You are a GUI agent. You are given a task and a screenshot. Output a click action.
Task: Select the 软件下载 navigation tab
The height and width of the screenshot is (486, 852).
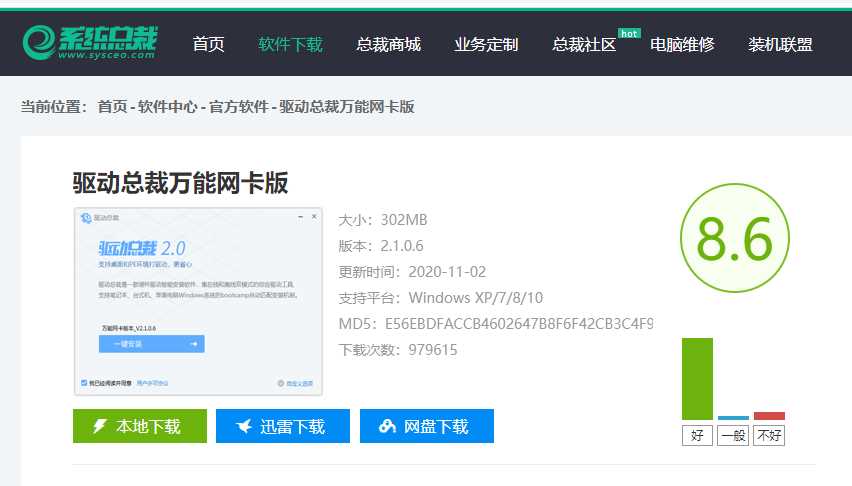point(290,44)
